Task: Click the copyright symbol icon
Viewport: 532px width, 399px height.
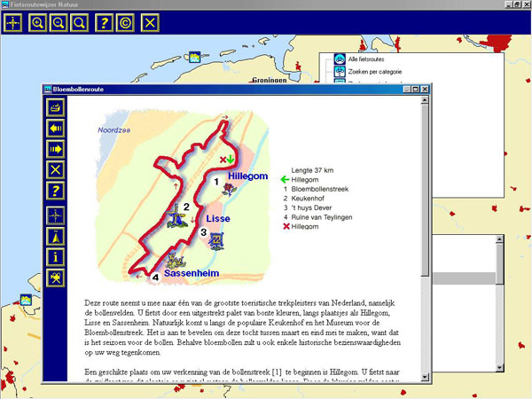Action: click(x=126, y=22)
